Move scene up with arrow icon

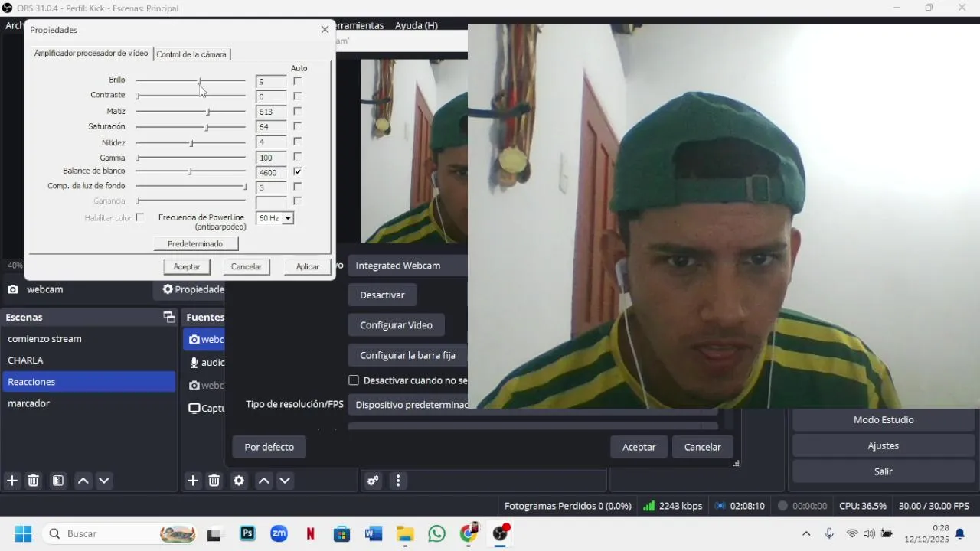(83, 481)
